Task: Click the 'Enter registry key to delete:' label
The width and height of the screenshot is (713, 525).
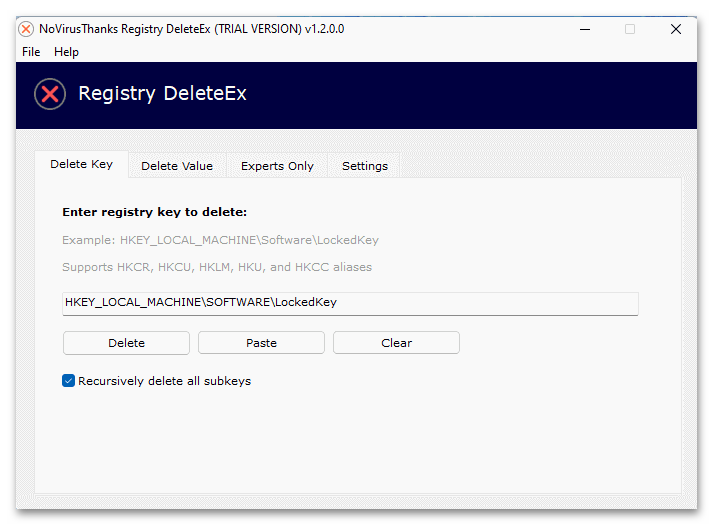Action: [155, 212]
